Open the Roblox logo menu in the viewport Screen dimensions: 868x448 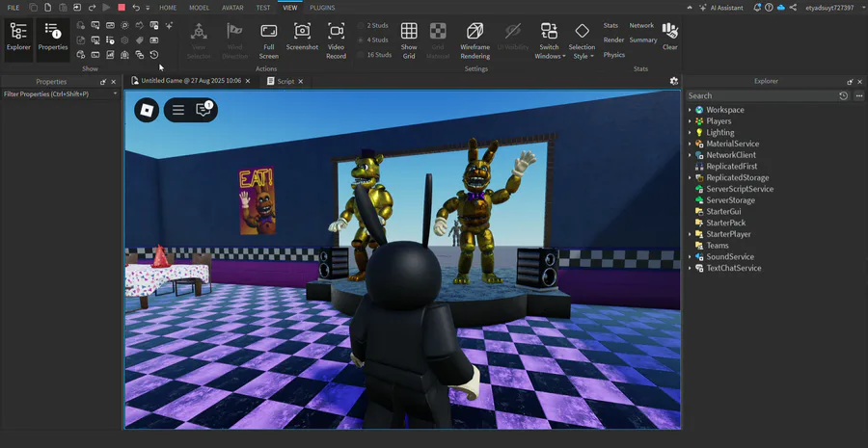click(x=147, y=110)
